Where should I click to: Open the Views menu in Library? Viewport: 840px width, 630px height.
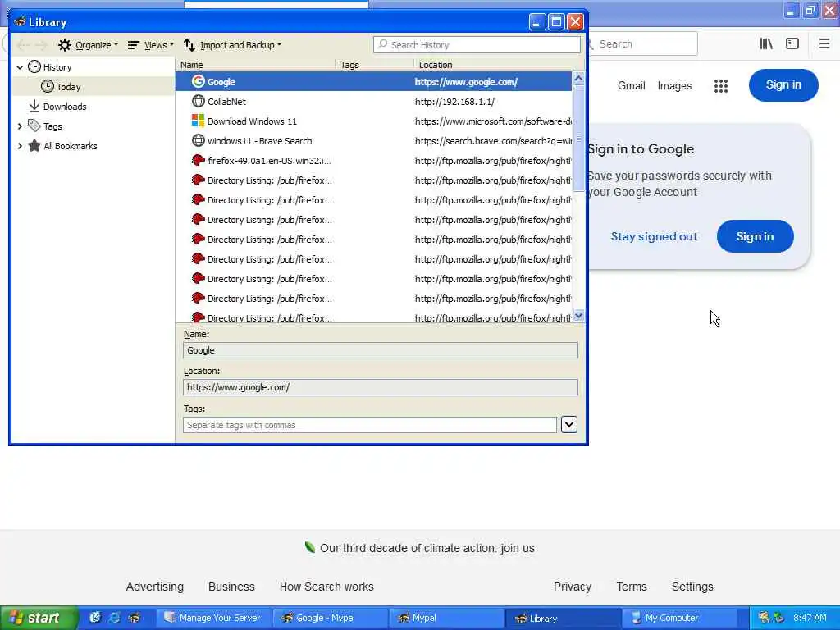click(x=151, y=45)
